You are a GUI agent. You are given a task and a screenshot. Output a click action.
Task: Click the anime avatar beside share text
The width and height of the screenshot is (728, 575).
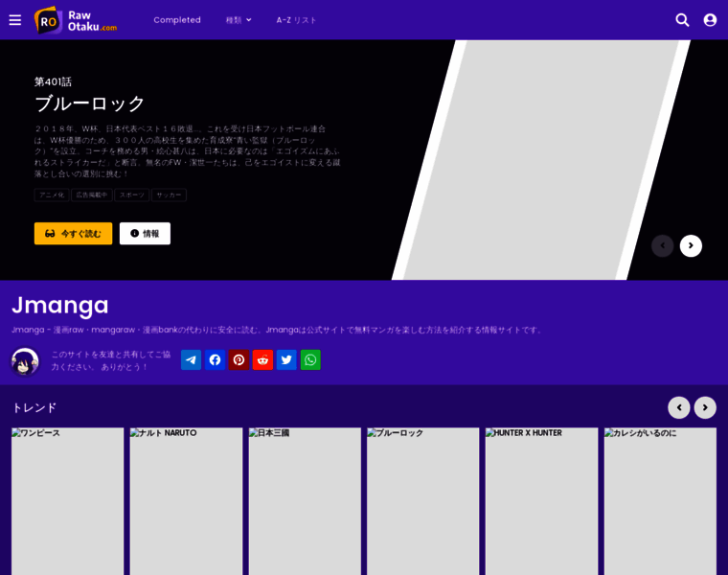(25, 361)
